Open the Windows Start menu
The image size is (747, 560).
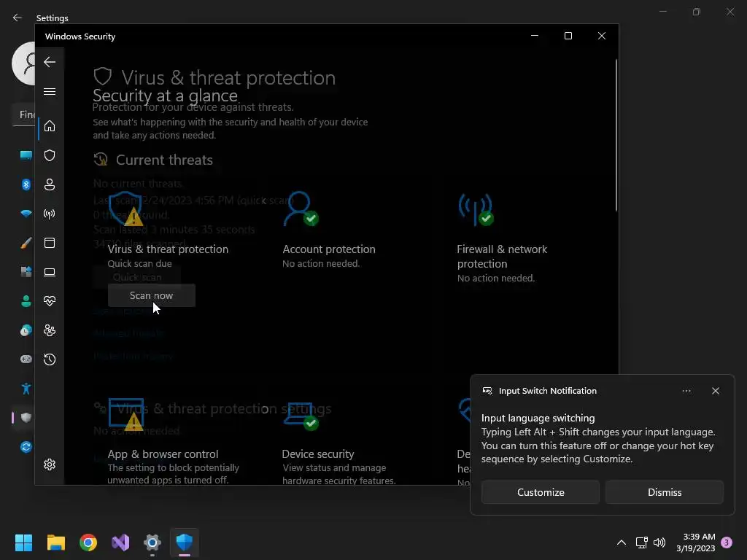[x=23, y=542]
